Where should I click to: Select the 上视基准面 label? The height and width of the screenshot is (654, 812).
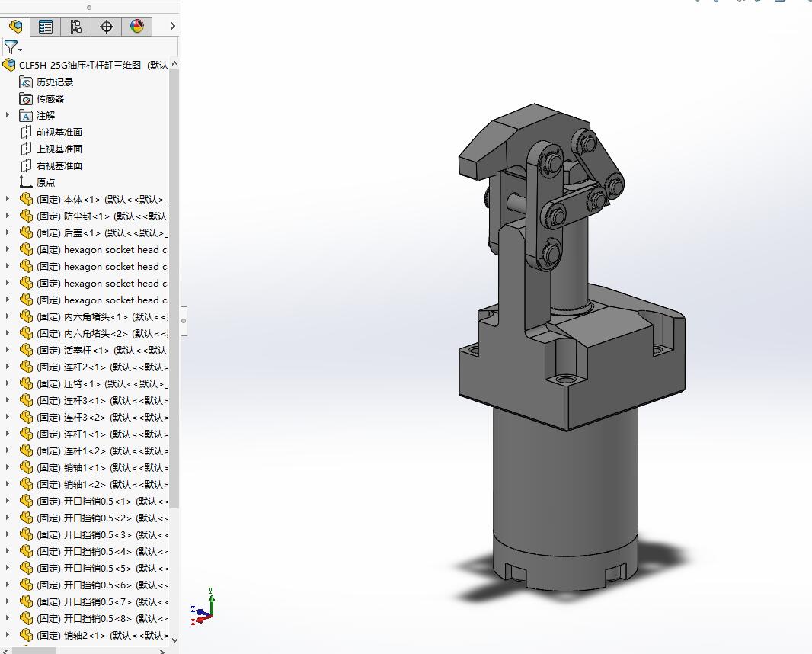click(59, 149)
